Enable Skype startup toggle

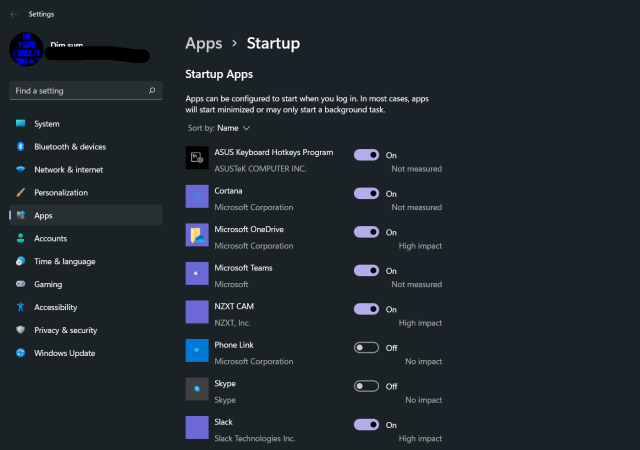coord(366,386)
